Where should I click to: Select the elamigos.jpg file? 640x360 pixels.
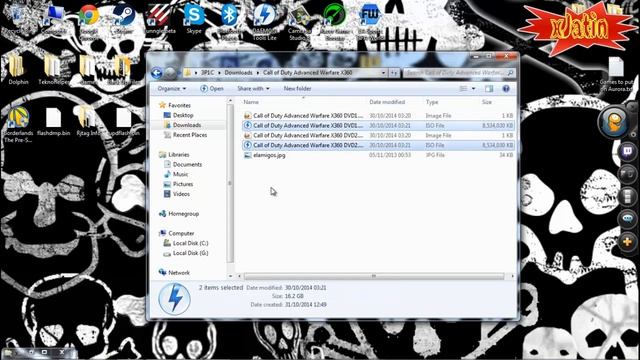(x=378, y=155)
